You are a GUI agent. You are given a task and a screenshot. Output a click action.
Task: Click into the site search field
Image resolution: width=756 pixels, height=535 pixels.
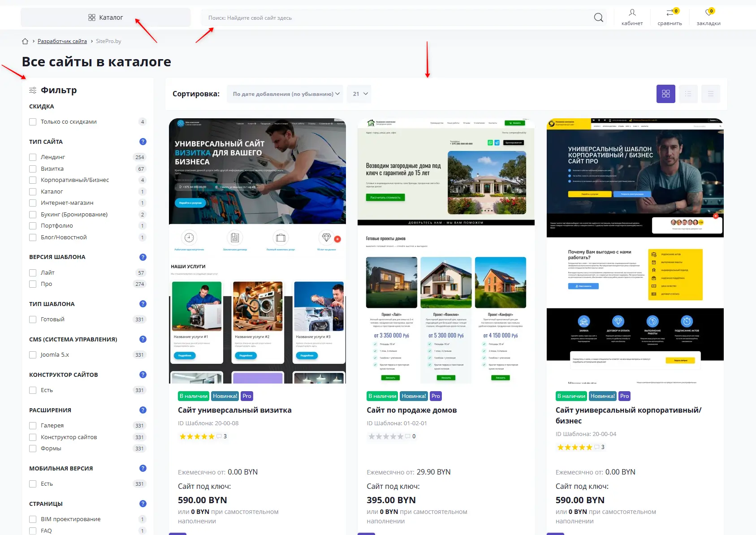pyautogui.click(x=394, y=18)
